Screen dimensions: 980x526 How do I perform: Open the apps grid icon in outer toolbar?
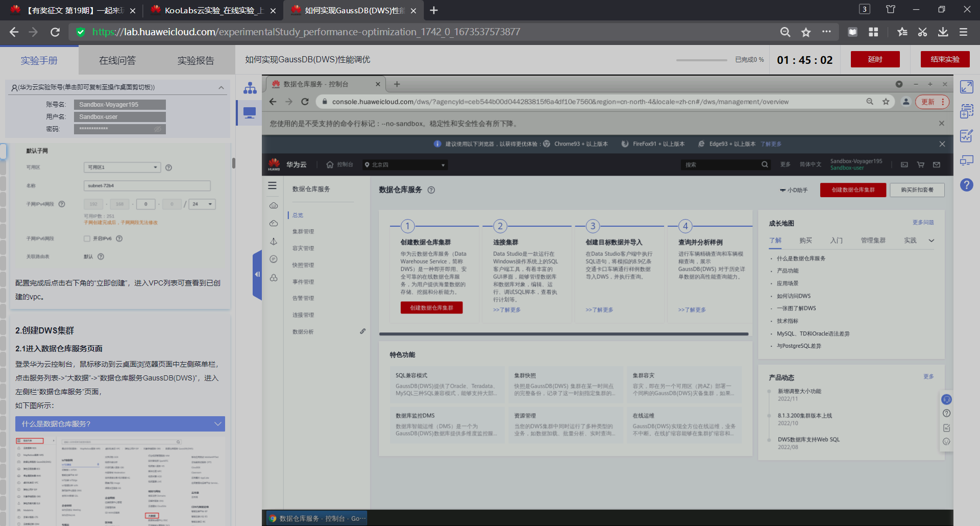pos(873,32)
